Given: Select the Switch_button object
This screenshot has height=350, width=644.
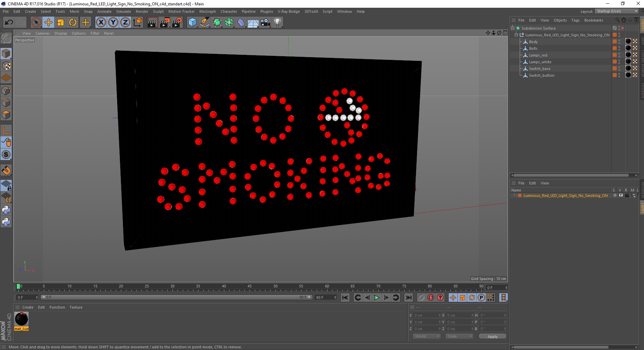Looking at the screenshot, I should click(x=541, y=75).
